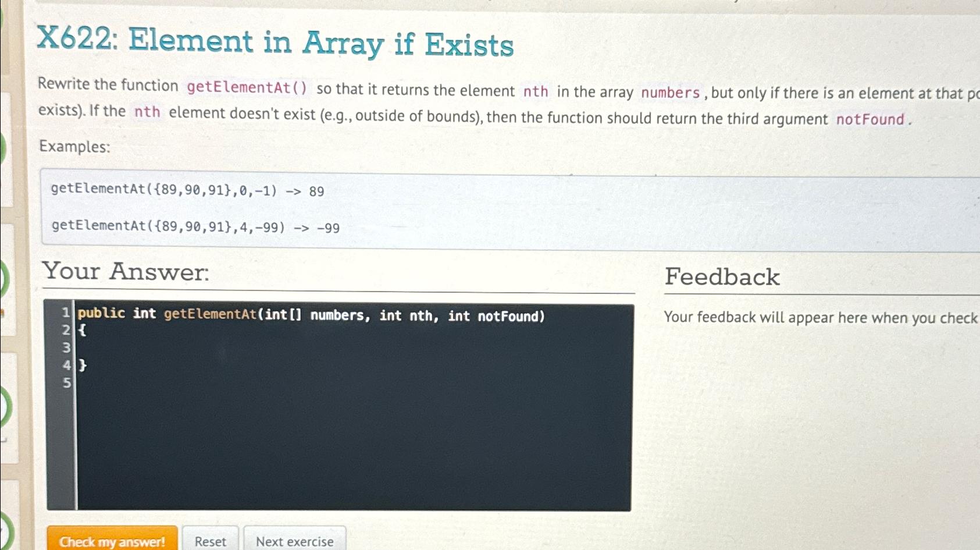This screenshot has height=550, width=980.
Task: Select the orange marker on the left sidebar edge
Action: point(2,311)
